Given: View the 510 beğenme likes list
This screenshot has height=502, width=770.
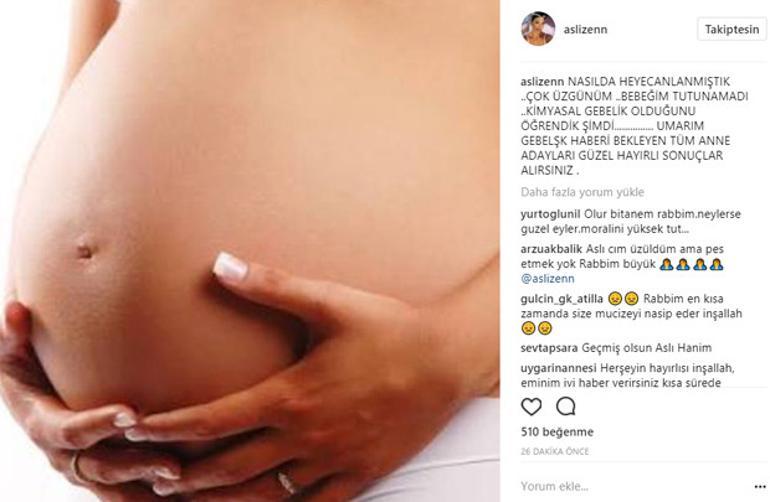Looking at the screenshot, I should tap(557, 432).
